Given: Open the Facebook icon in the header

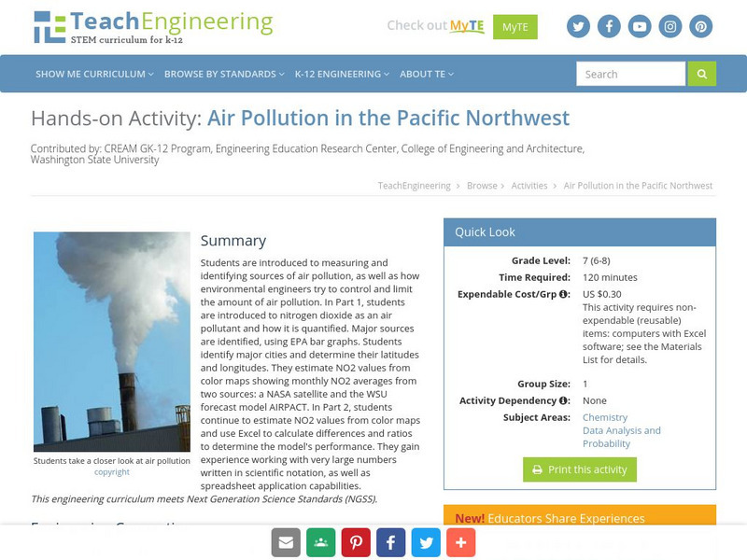Looking at the screenshot, I should (x=609, y=26).
